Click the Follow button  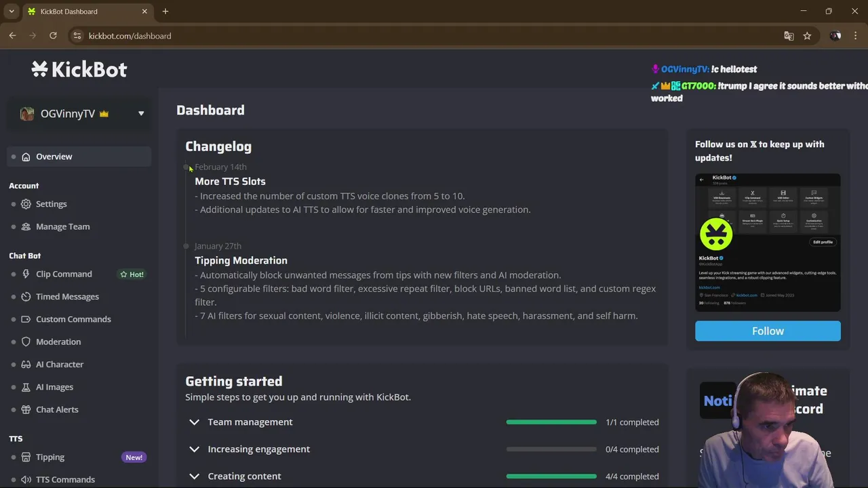point(768,331)
